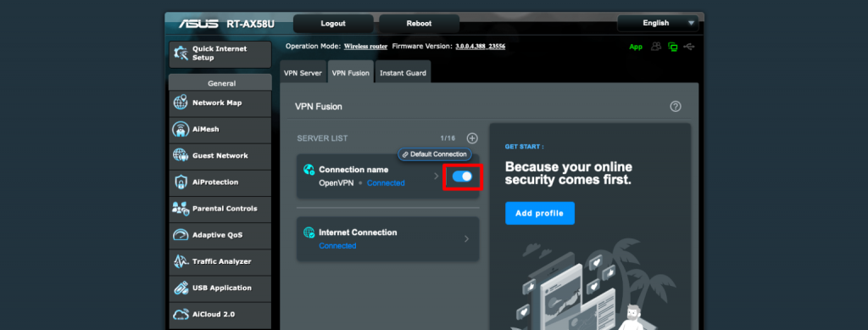868x330 pixels.
Task: Toggle off the OpenVPN connection switch
Action: pos(462,176)
